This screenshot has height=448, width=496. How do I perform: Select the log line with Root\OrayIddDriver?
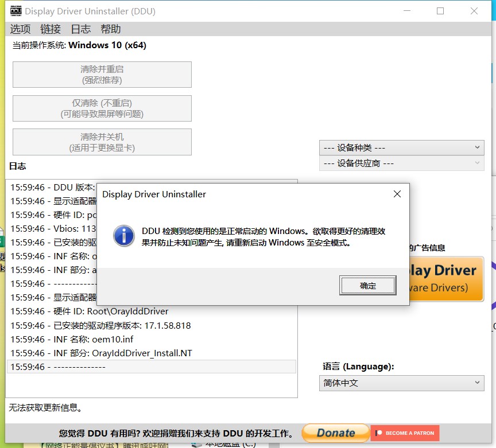90,311
